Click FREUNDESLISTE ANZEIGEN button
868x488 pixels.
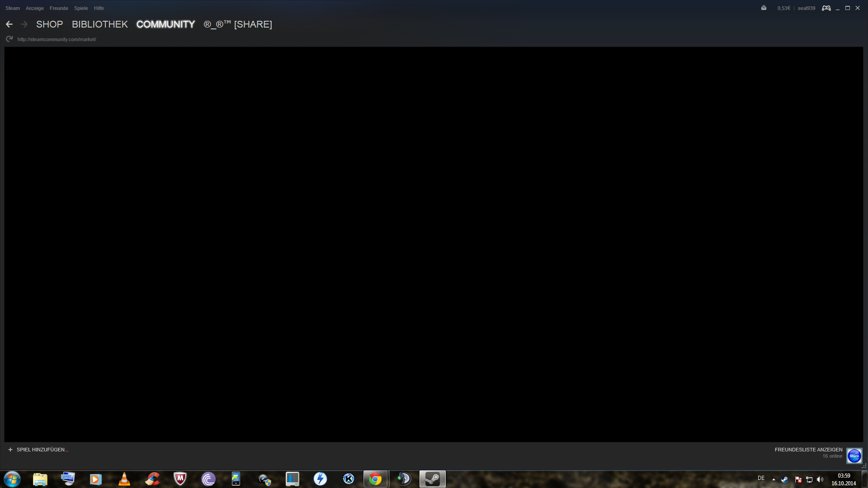(x=808, y=450)
